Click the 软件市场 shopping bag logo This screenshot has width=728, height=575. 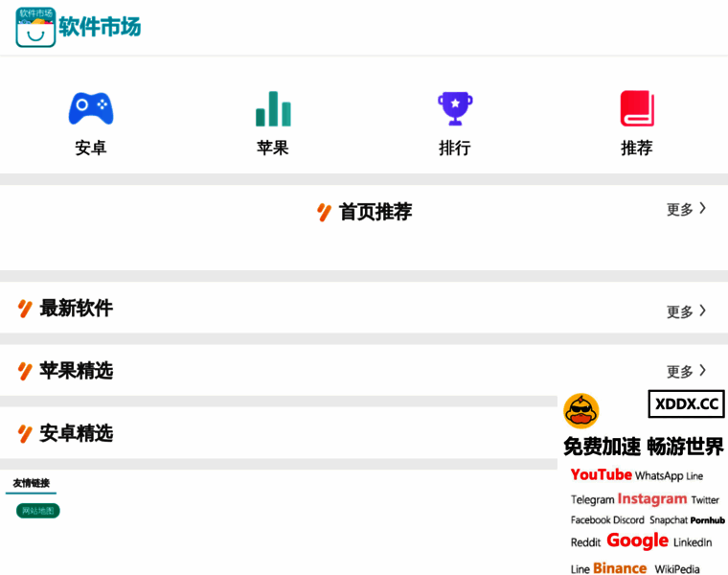coord(35,27)
